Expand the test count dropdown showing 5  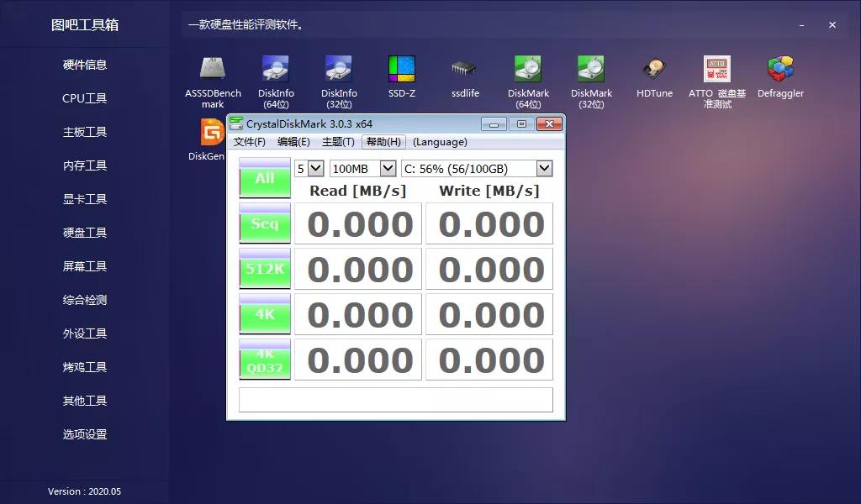click(x=309, y=169)
